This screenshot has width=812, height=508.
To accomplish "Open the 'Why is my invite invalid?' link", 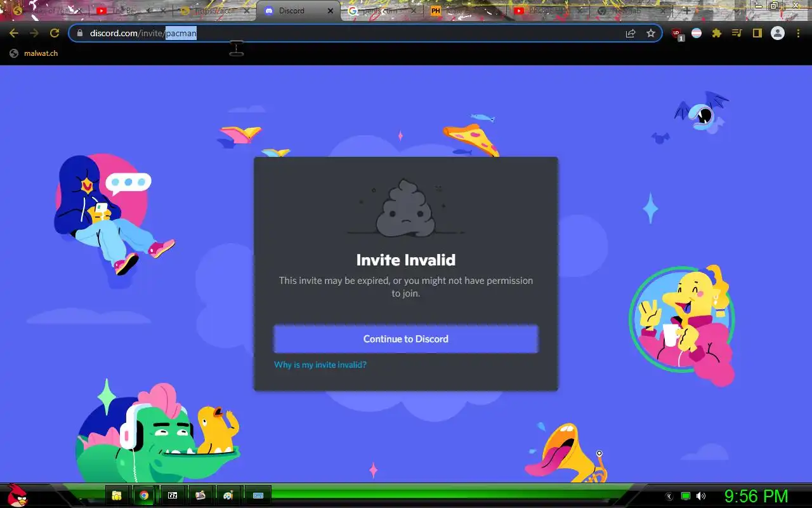I will (x=320, y=364).
